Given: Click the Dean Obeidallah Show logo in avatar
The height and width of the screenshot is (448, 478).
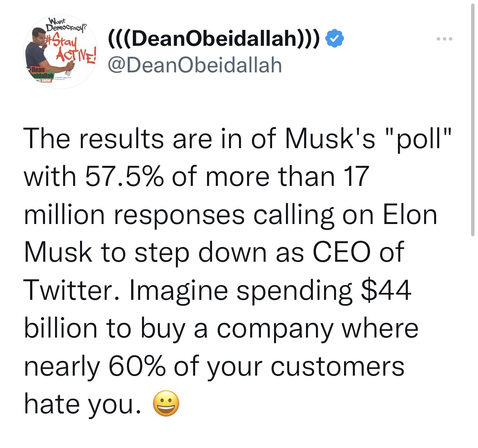Looking at the screenshot, I should pos(40,75).
